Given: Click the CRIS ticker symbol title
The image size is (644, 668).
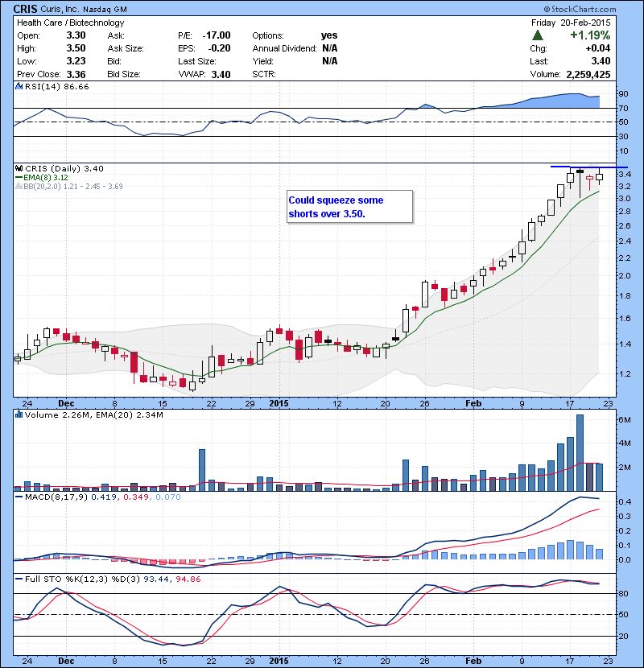Looking at the screenshot, I should [25, 9].
